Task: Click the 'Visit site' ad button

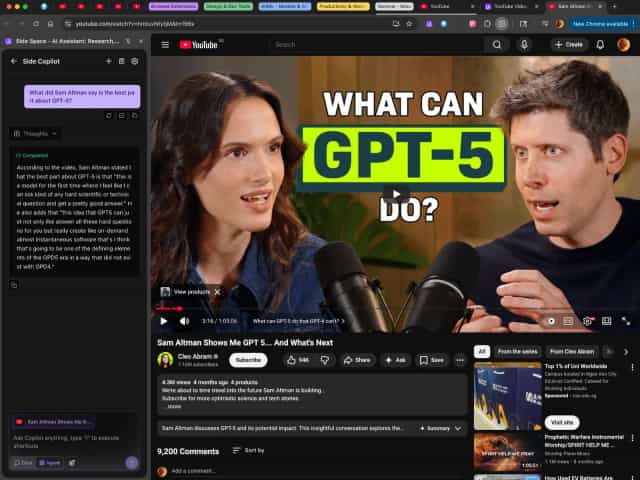Action: coord(562,422)
